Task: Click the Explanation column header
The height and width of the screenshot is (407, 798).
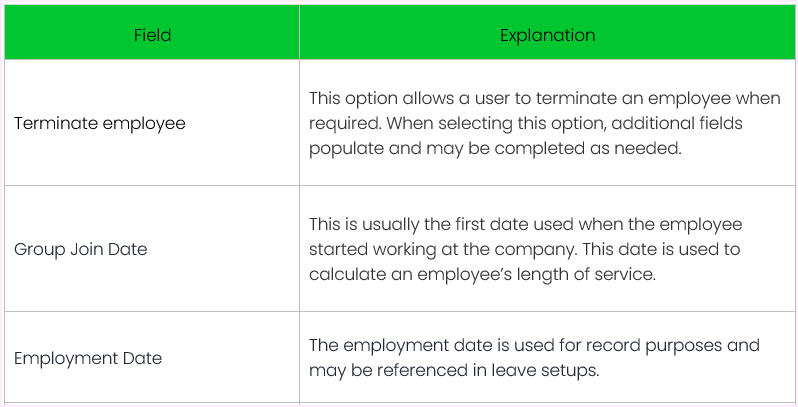Action: 547,35
